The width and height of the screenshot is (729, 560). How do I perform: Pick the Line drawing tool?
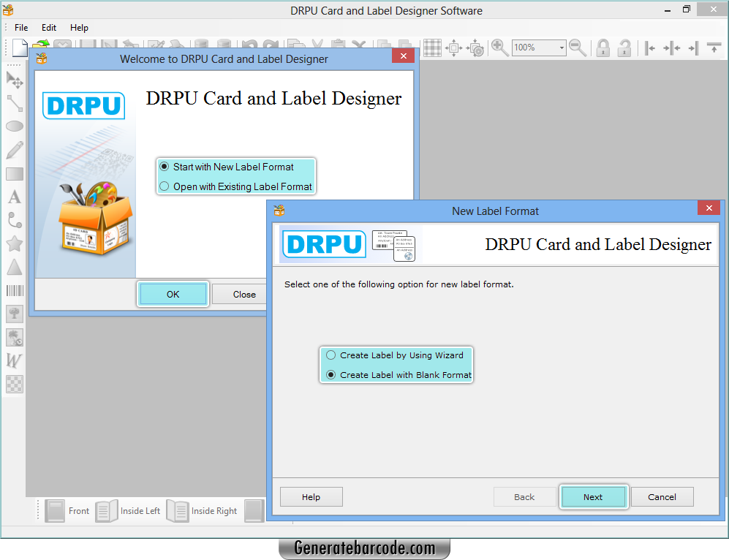pos(15,103)
